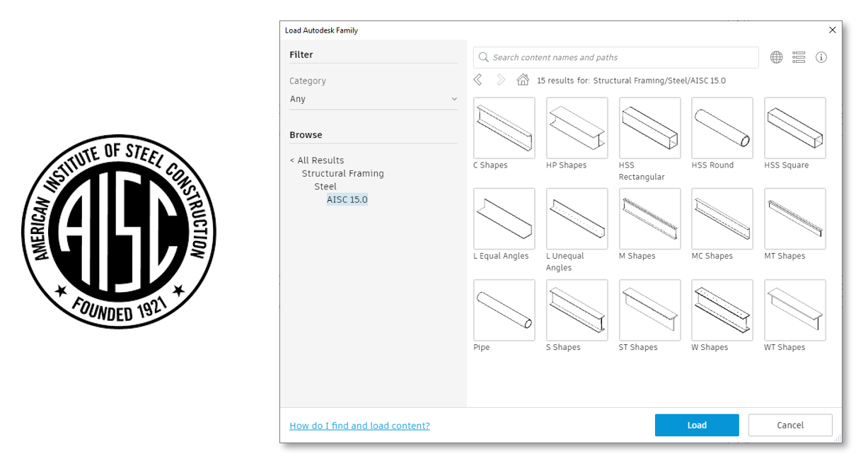Image resolution: width=868 pixels, height=463 pixels.
Task: Collapse to All Results in browse tree
Action: (317, 160)
